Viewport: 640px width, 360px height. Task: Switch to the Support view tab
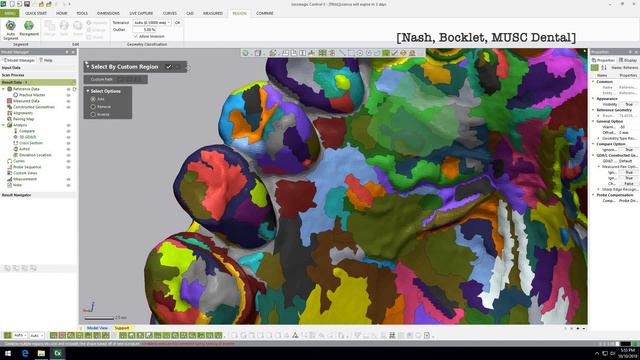tap(122, 328)
